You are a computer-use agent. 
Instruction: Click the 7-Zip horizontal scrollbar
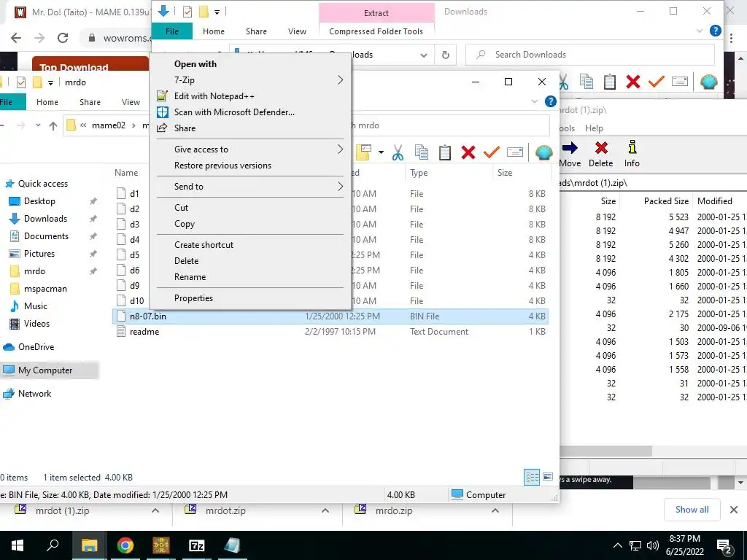pyautogui.click(x=605, y=451)
